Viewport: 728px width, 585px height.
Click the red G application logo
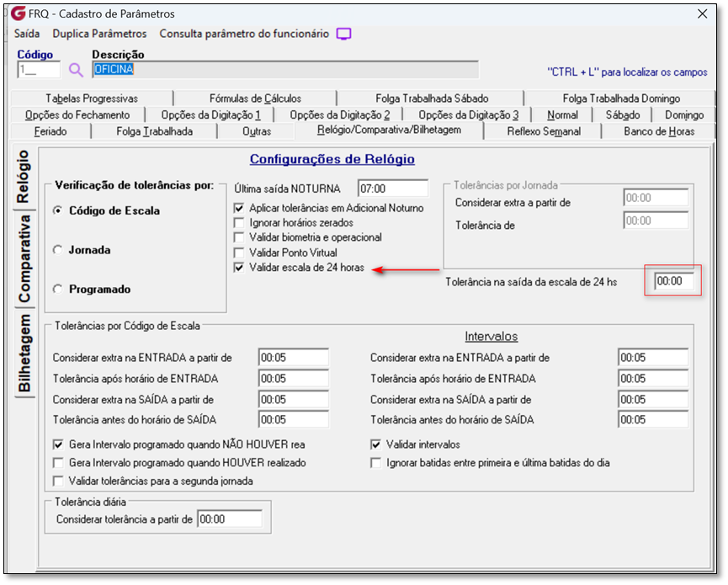(18, 13)
